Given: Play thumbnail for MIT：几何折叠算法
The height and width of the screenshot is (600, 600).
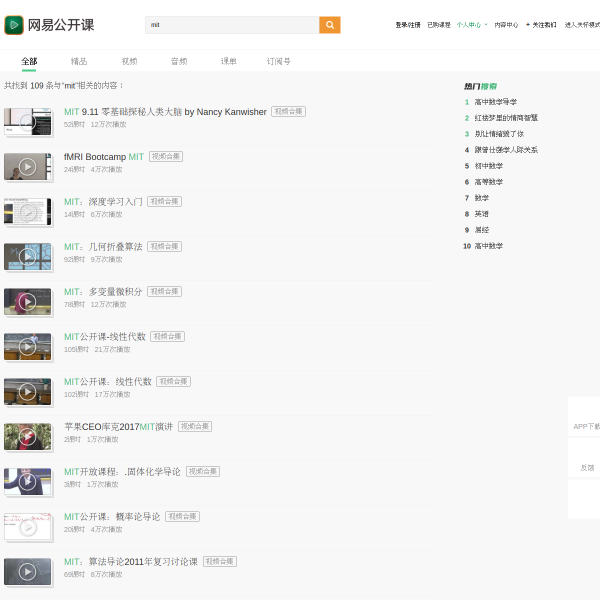Looking at the screenshot, I should pos(28,257).
